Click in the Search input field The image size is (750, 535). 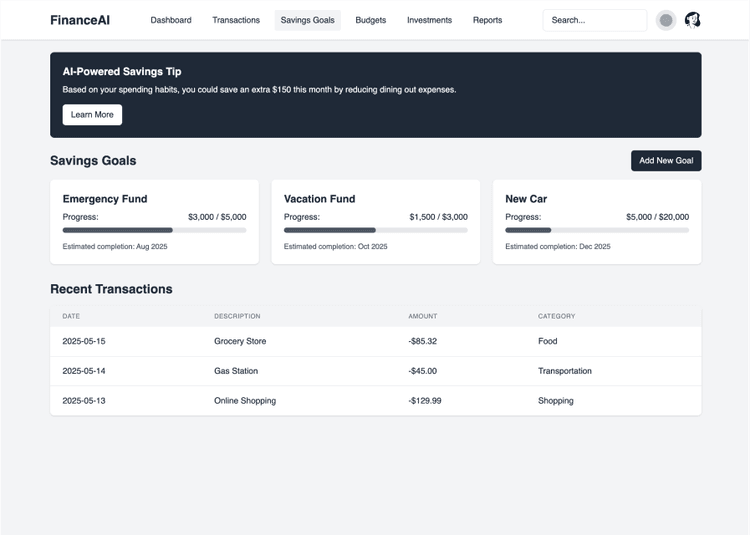click(594, 20)
